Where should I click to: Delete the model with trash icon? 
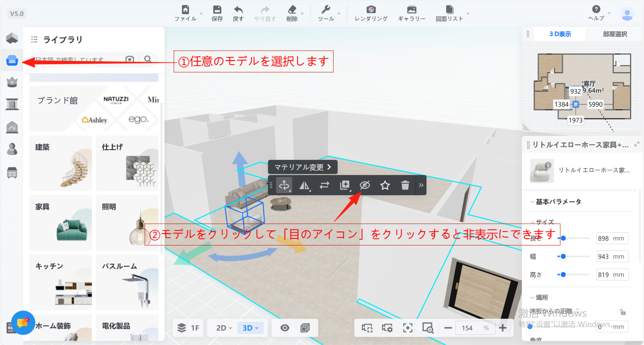[x=405, y=185]
